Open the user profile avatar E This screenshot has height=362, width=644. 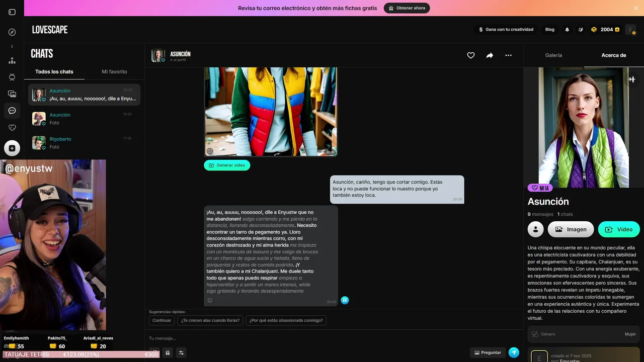pyautogui.click(x=630, y=30)
